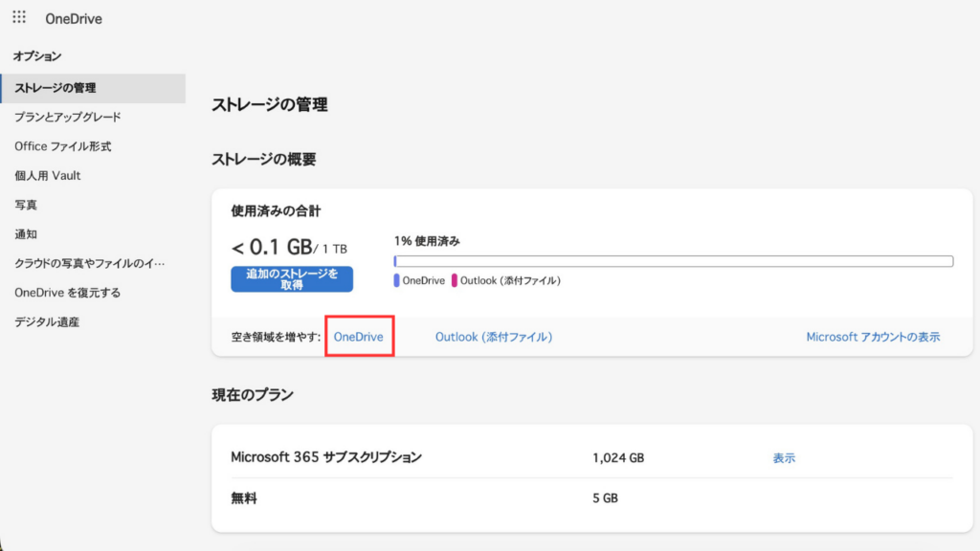980x551 pixels.
Task: Click the storage usage progress bar
Action: pyautogui.click(x=673, y=261)
